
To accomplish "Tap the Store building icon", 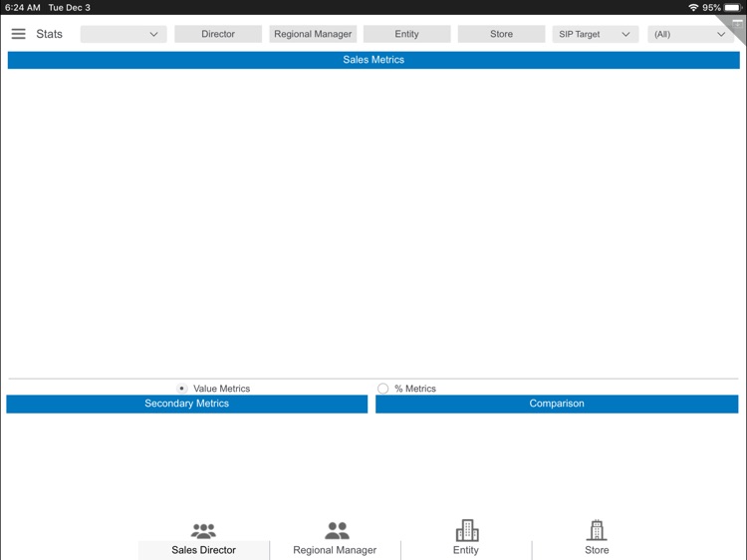I will [x=597, y=530].
